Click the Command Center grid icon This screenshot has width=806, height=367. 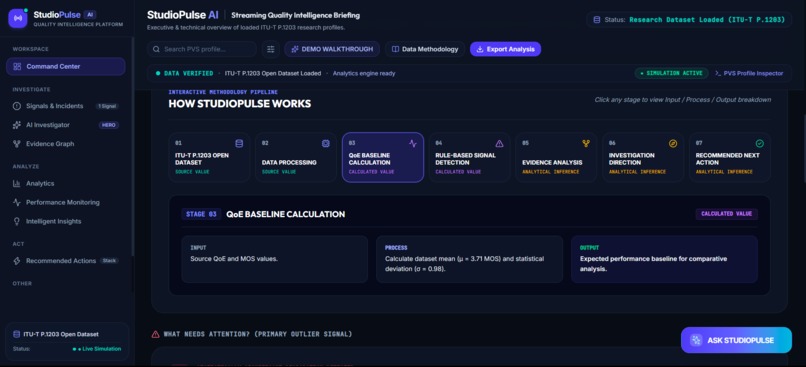click(17, 66)
